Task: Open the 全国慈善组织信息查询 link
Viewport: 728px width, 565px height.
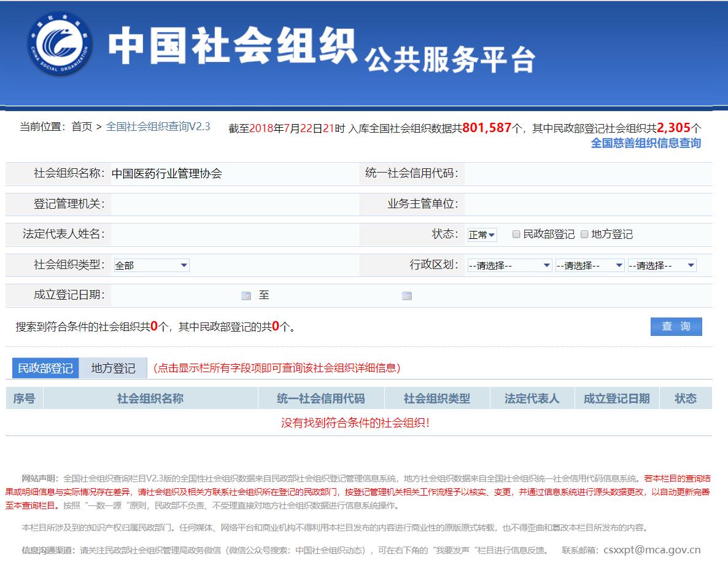Action: pyautogui.click(x=646, y=143)
